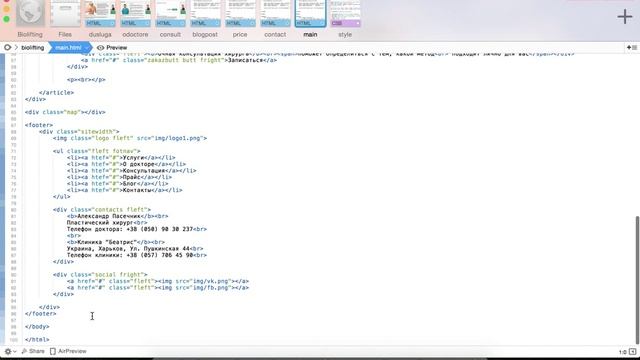Open the price HTML tab
Screen dimensions: 640x360
[240, 13]
